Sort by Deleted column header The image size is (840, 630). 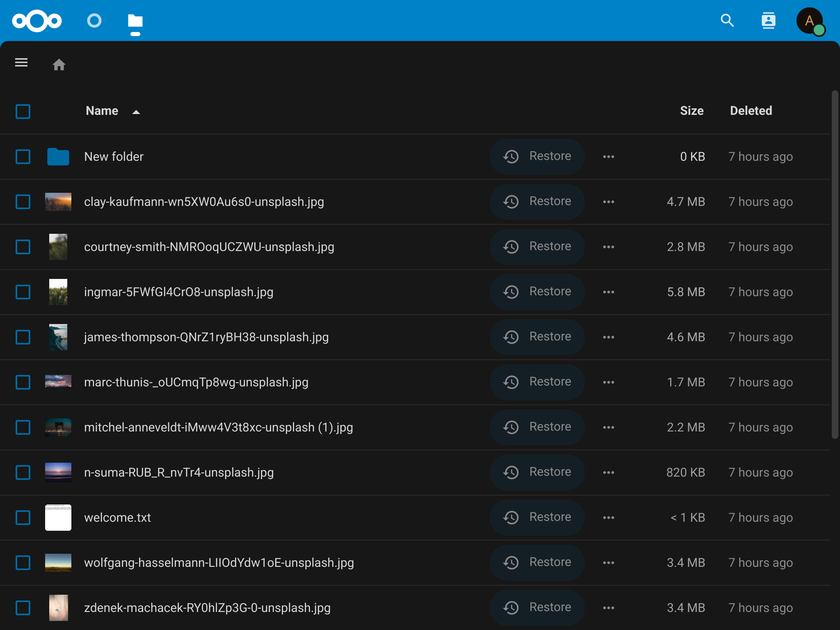click(751, 111)
